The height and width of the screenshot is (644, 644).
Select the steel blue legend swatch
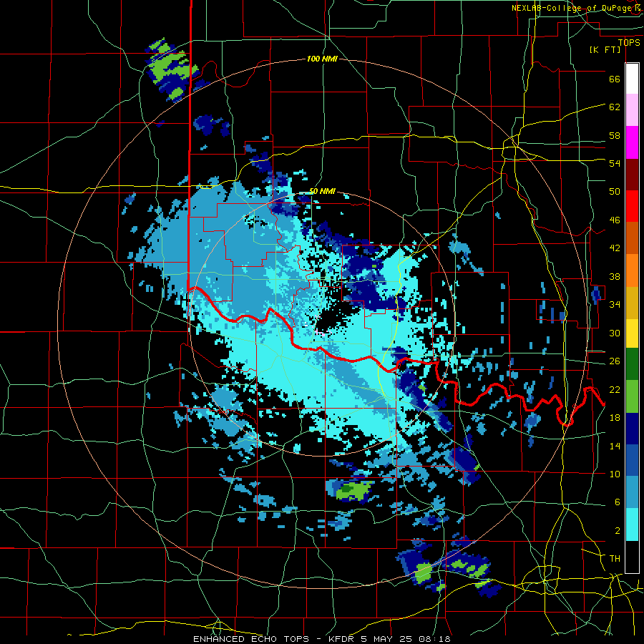(x=632, y=492)
